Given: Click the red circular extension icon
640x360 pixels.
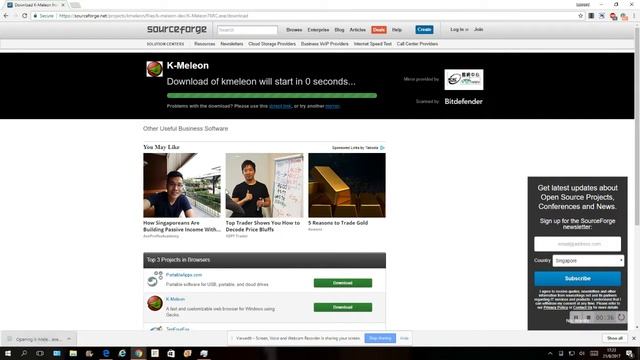Looking at the screenshot, I should tap(613, 16).
